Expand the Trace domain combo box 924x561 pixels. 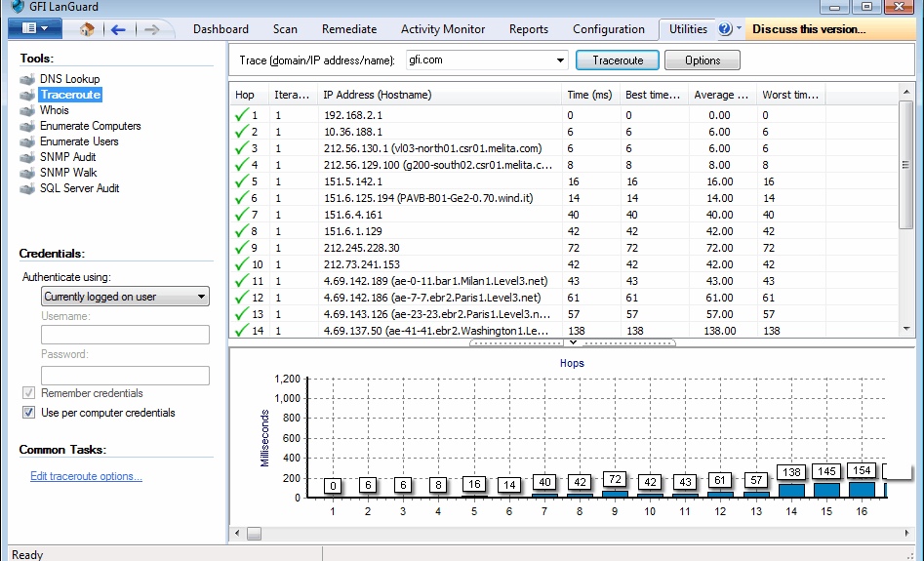click(560, 60)
